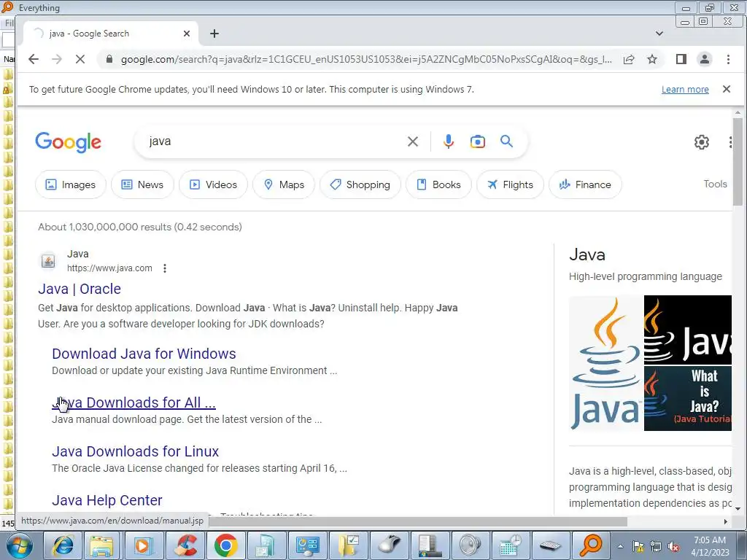
Task: Open a new tab
Action: pos(214,34)
